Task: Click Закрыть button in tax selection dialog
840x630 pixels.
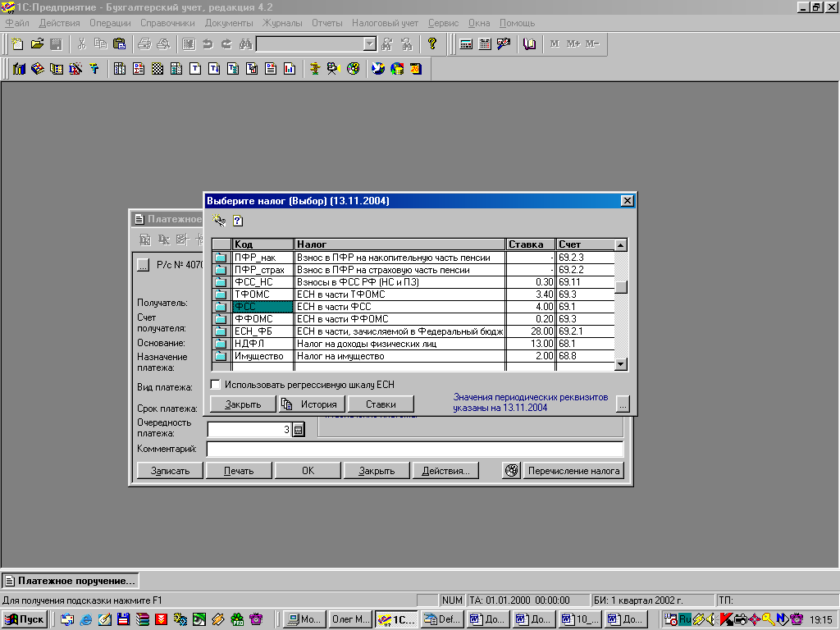Action: click(x=243, y=404)
